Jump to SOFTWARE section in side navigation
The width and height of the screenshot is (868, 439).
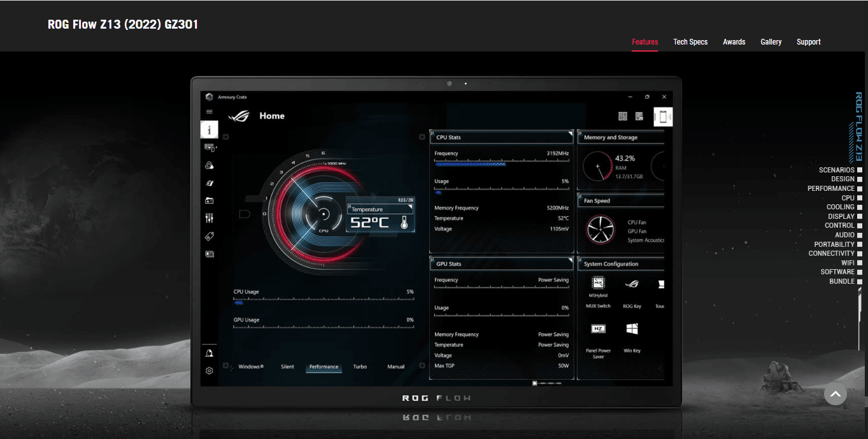point(841,272)
